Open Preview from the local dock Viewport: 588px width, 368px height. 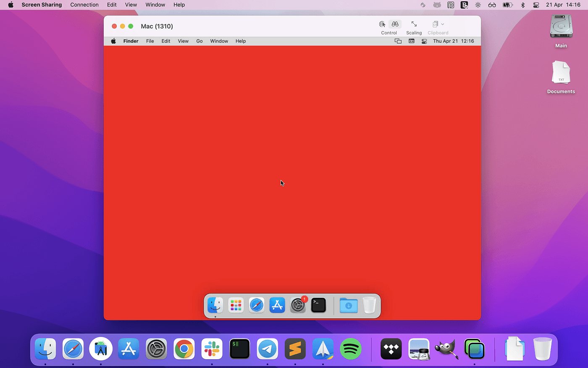[x=419, y=349]
